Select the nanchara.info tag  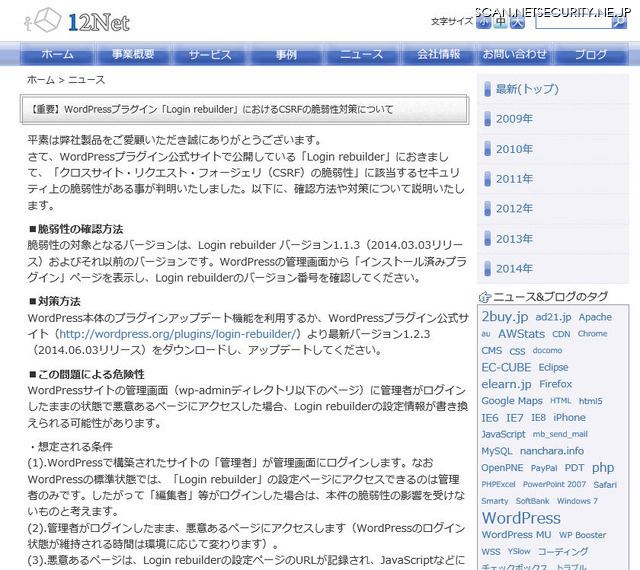(551, 451)
